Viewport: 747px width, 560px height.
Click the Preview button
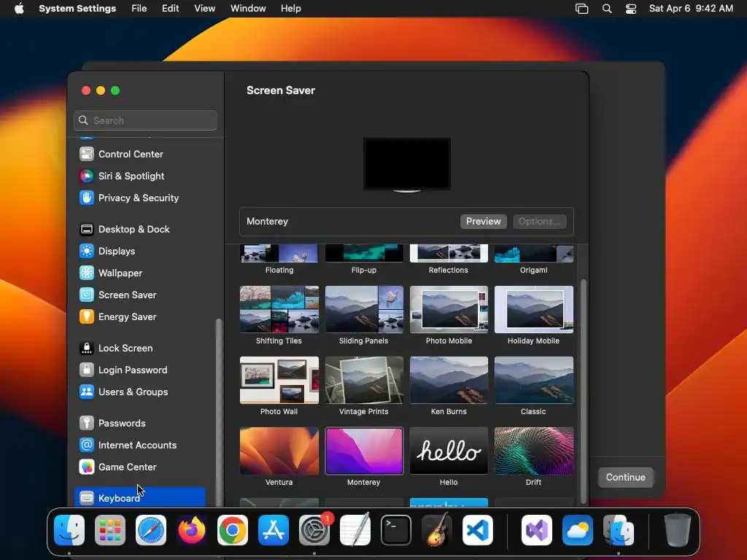click(483, 222)
